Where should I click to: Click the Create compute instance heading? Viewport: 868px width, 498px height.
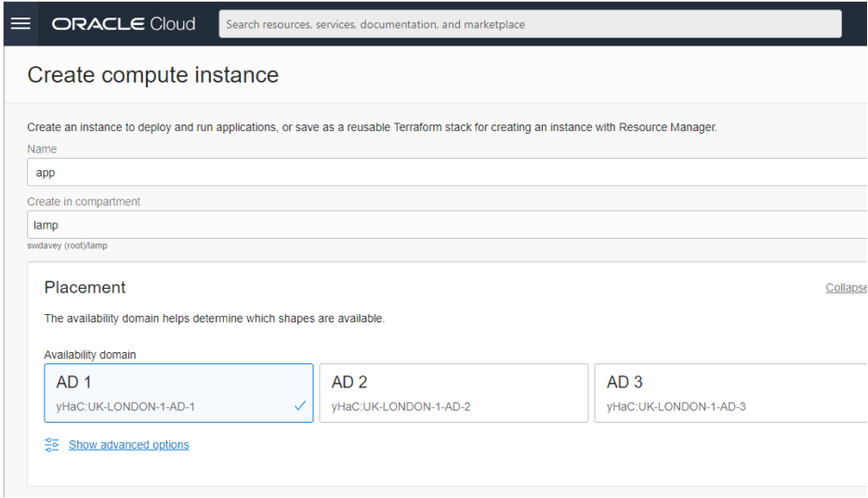pyautogui.click(x=153, y=75)
